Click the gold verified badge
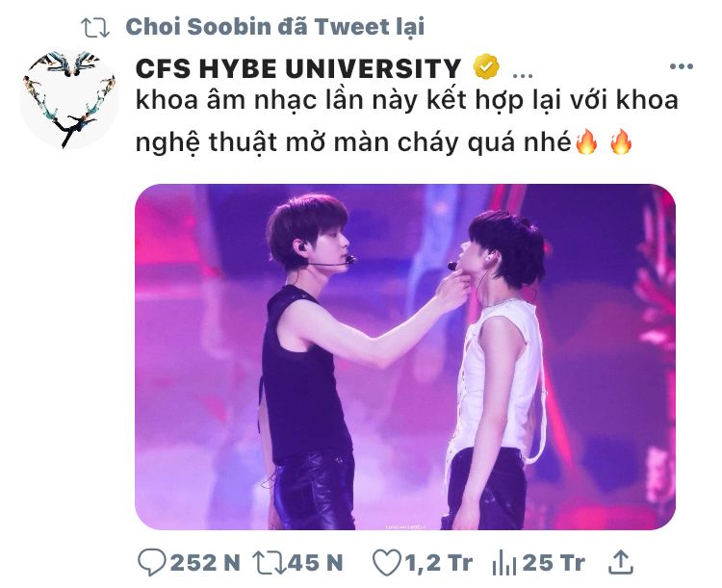Screen dimensions: 722x588 [x=486, y=67]
